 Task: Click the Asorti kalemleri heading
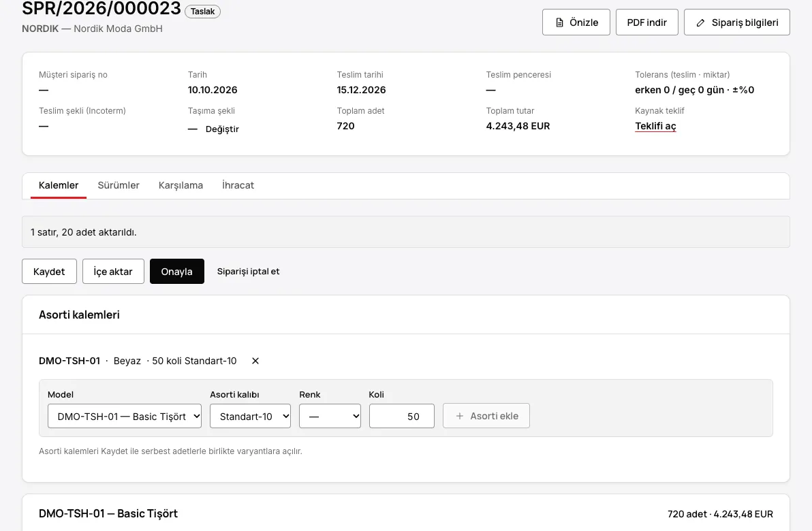tap(79, 315)
